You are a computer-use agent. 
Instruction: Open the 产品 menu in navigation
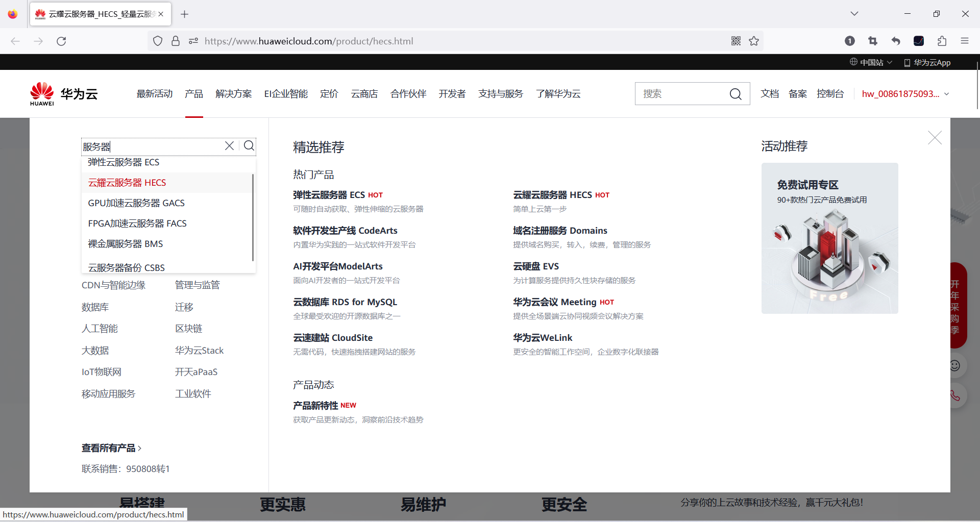click(194, 93)
